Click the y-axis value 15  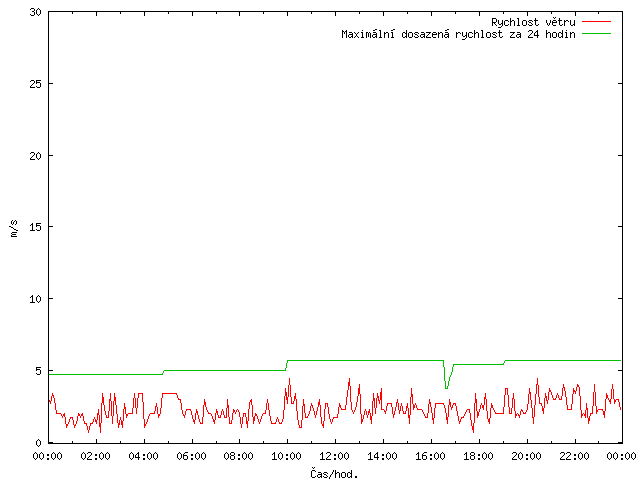(x=36, y=227)
